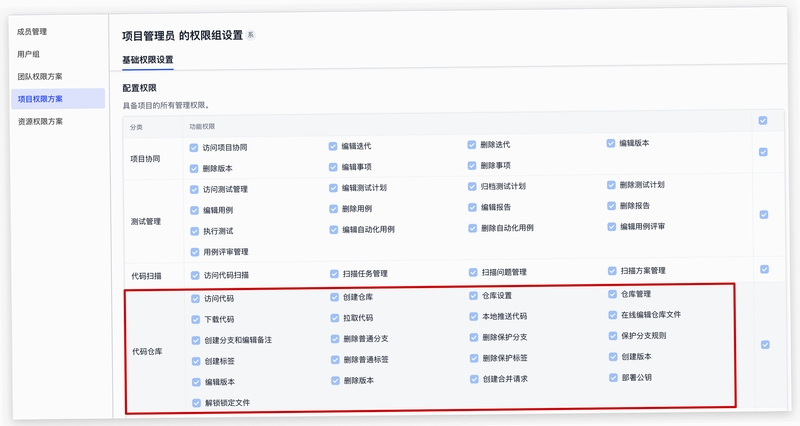Toggle the 扫描方案管理 permission
800x426 pixels.
coord(612,271)
